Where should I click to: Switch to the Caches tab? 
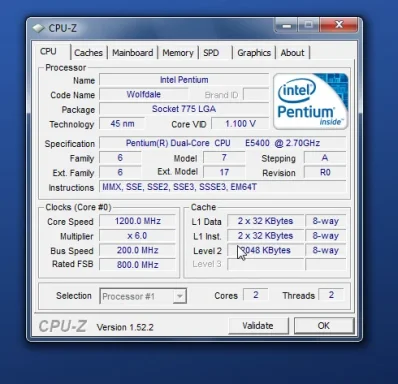pos(88,53)
